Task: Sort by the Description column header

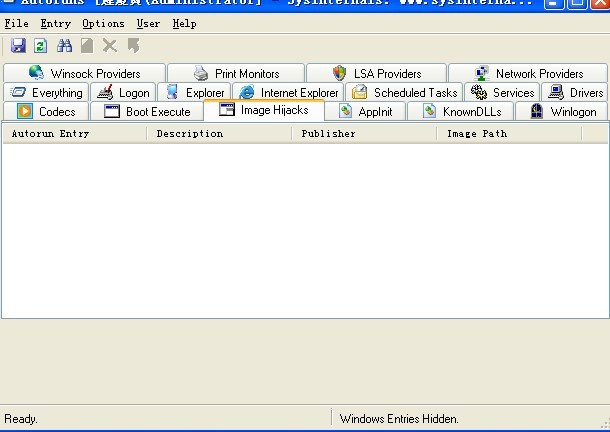Action: click(x=219, y=133)
